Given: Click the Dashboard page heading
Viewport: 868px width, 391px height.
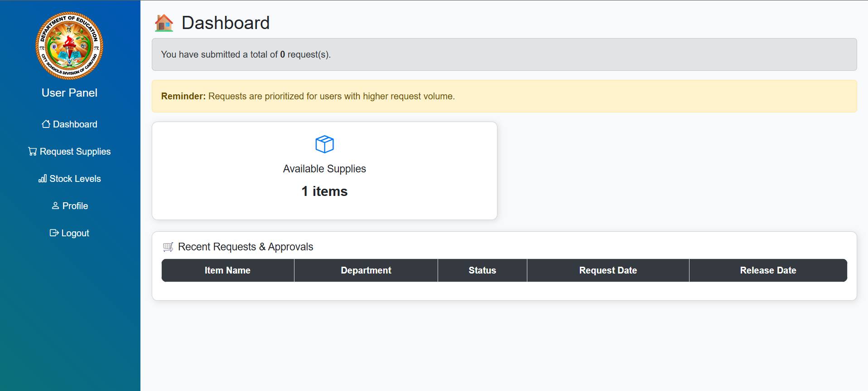Looking at the screenshot, I should tap(226, 23).
